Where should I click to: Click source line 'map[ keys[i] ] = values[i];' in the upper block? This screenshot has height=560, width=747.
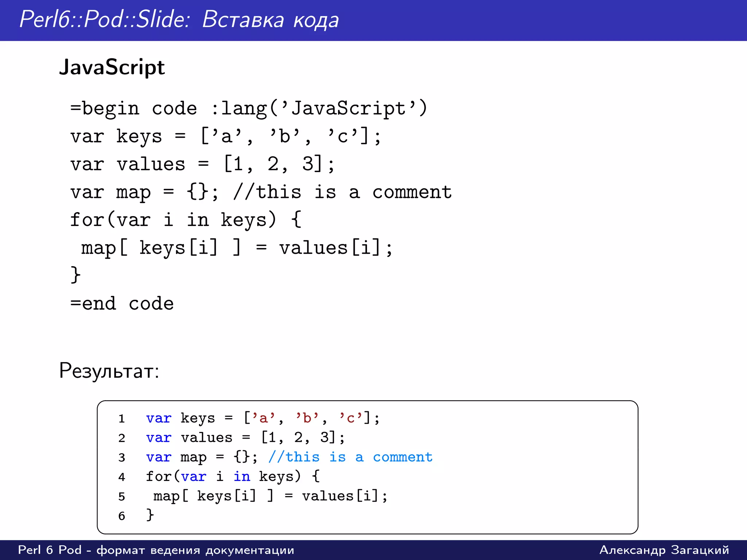(x=237, y=248)
